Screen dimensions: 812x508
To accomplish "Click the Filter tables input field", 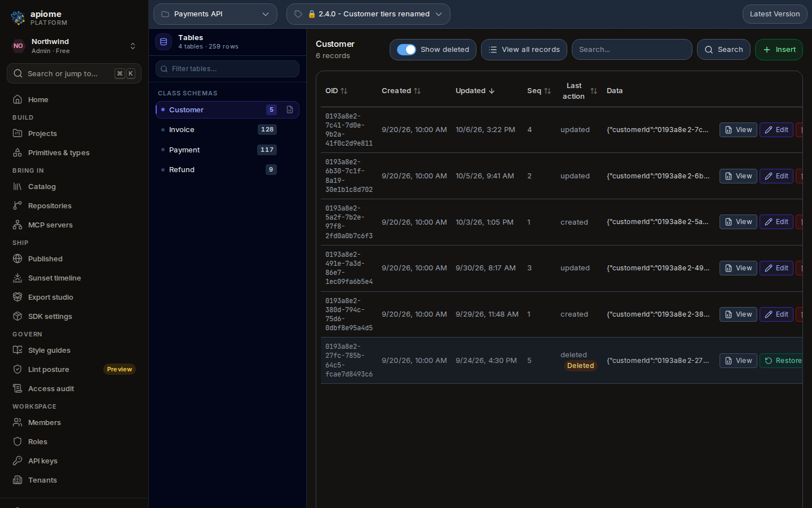I will coord(227,69).
